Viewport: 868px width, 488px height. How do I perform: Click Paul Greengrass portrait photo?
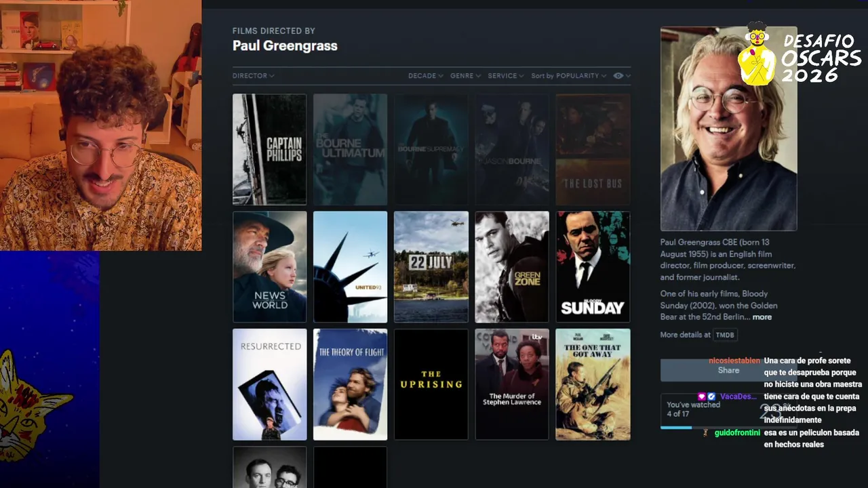pyautogui.click(x=729, y=129)
